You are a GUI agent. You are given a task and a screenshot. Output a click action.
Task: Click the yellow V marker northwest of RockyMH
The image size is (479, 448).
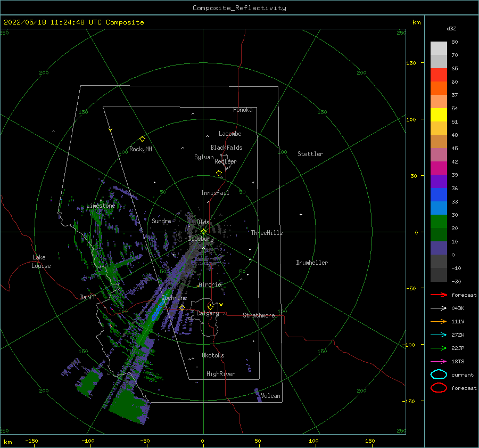(111, 130)
